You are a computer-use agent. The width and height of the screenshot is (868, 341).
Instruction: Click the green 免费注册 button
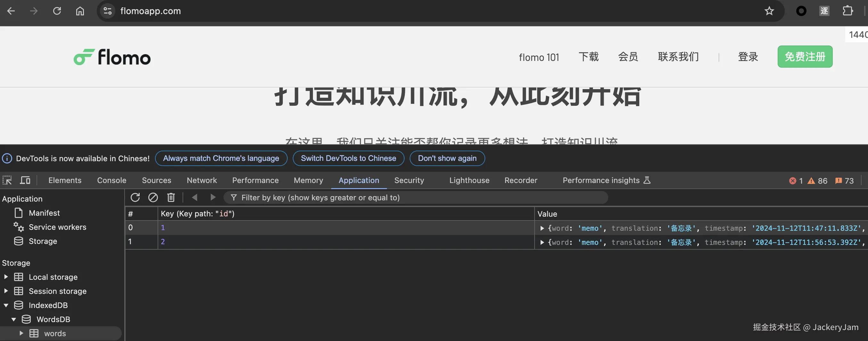(x=805, y=57)
